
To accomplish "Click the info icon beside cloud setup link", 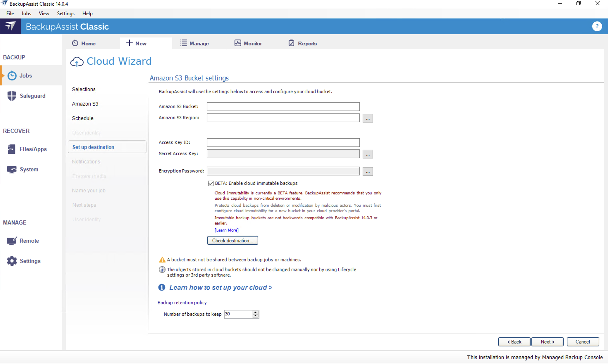I will click(x=162, y=287).
